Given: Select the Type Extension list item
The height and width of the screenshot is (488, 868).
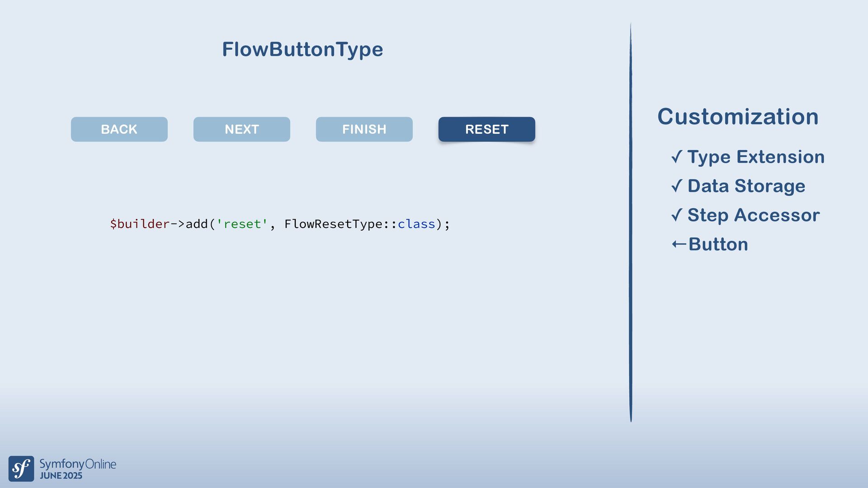Looking at the screenshot, I should 756,157.
